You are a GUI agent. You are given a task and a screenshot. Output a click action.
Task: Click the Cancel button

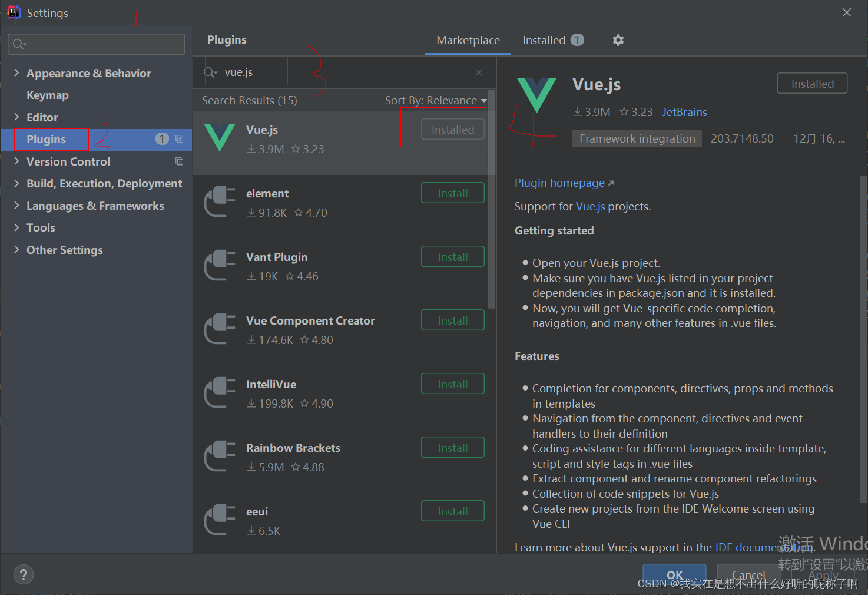point(748,575)
